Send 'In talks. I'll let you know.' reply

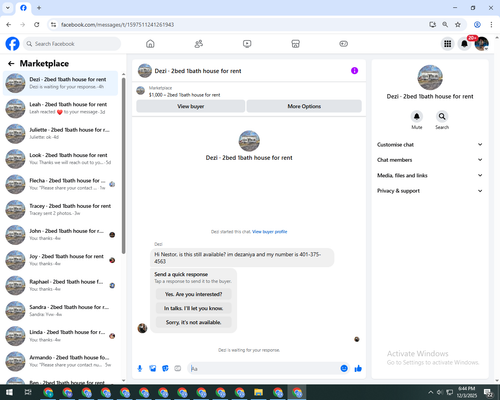193,308
